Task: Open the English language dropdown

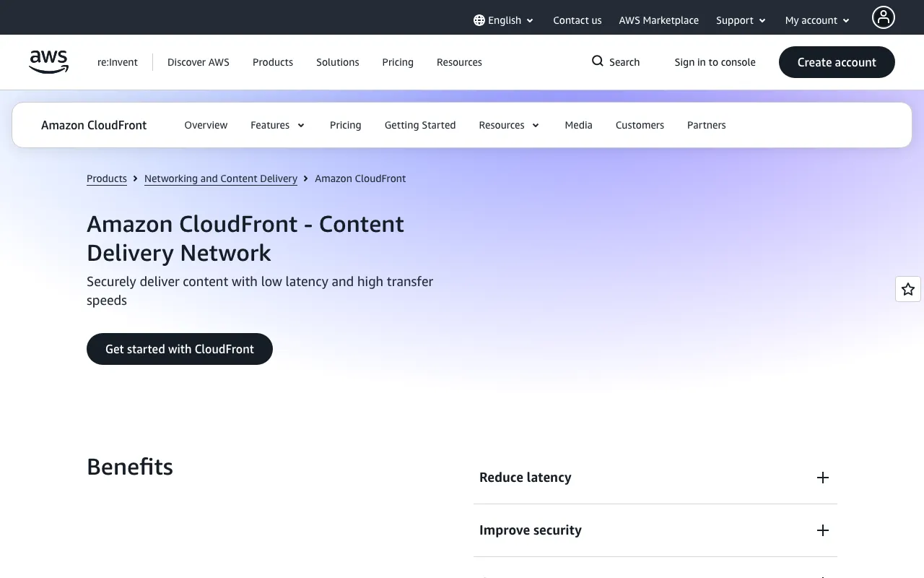Action: (x=504, y=20)
